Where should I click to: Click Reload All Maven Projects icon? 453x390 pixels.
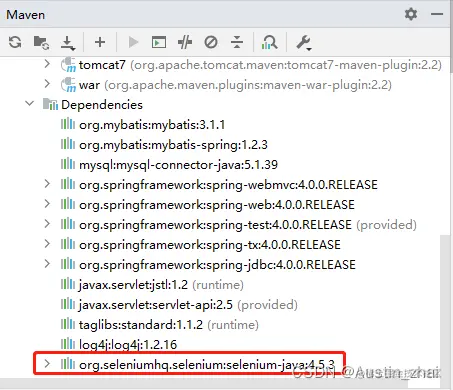(x=15, y=42)
